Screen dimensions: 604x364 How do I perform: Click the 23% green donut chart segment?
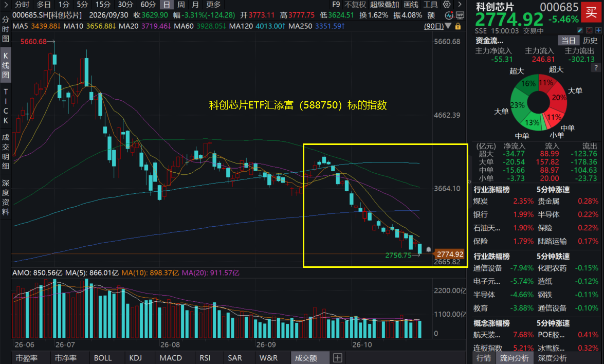click(518, 105)
